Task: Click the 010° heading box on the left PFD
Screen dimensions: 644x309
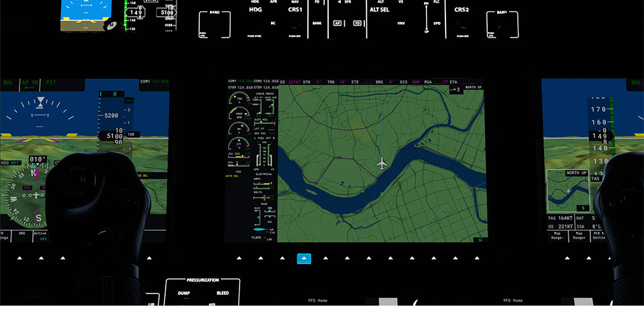Action: click(x=38, y=160)
